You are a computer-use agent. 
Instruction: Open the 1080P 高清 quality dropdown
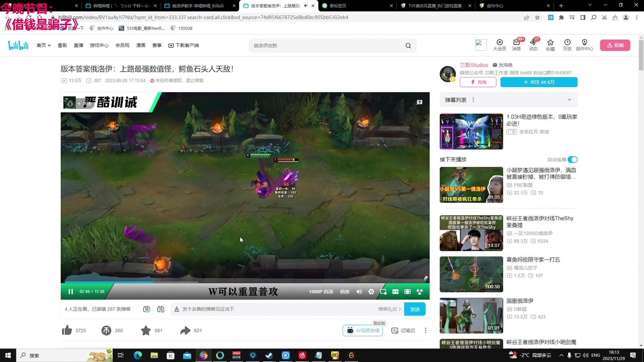coord(321,292)
